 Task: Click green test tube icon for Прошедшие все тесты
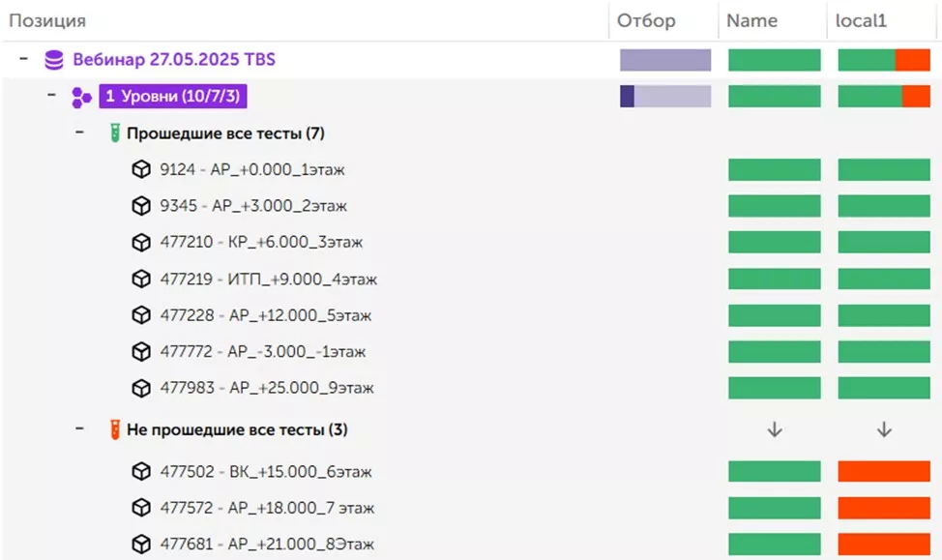tap(115, 133)
